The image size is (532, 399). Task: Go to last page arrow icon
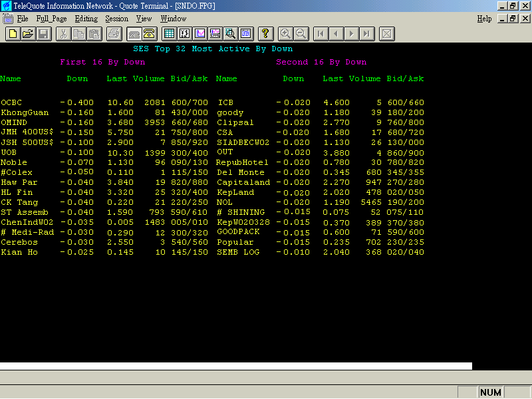tap(367, 34)
